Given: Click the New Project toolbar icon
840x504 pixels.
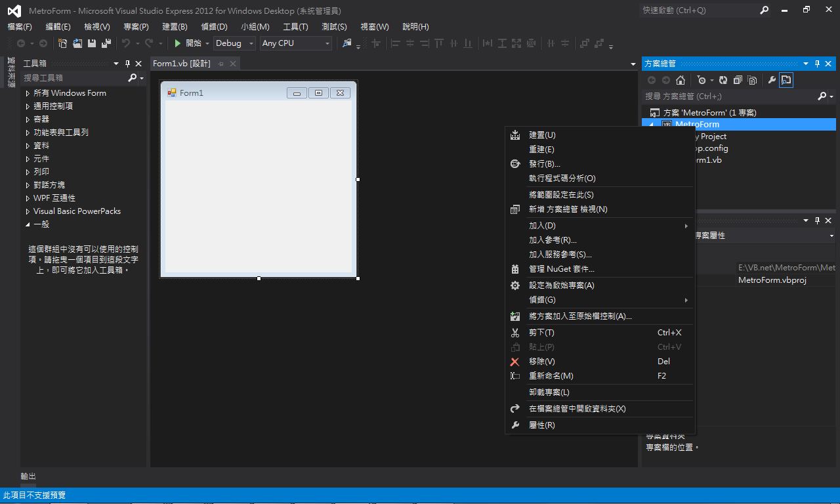Looking at the screenshot, I should (62, 43).
